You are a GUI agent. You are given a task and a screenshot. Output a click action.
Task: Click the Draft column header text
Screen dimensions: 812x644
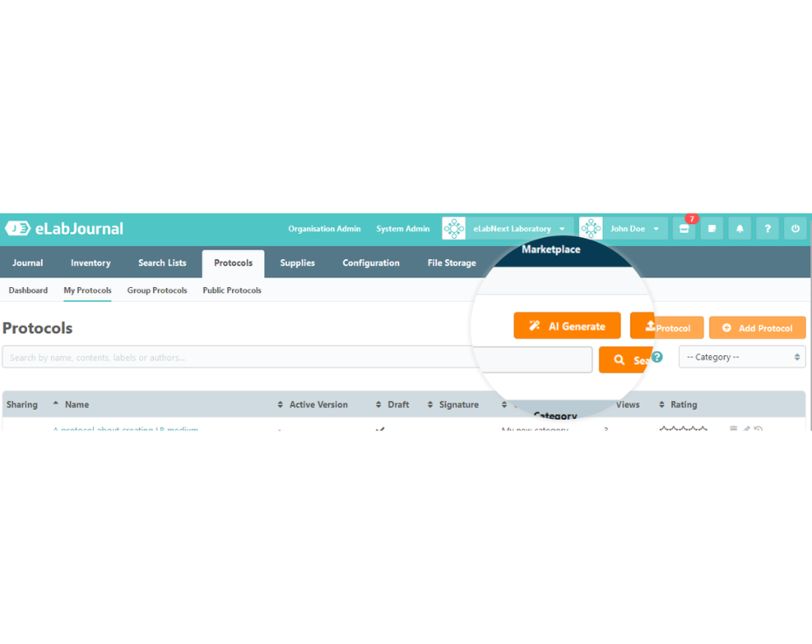(x=398, y=404)
